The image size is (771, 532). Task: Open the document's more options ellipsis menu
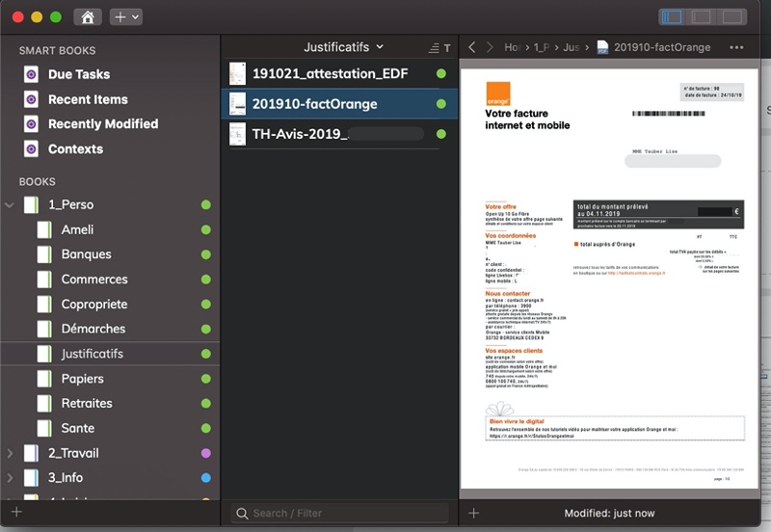pos(736,47)
